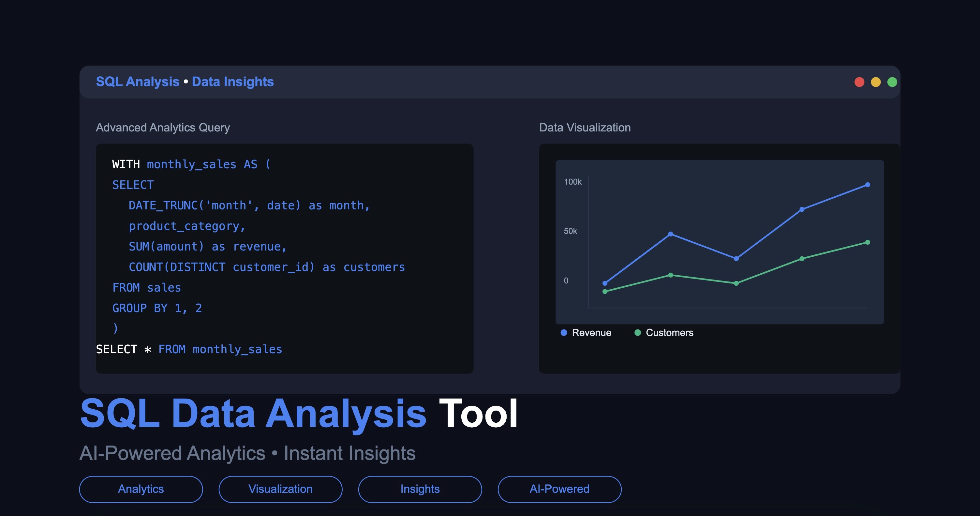
Task: Click the green window dot
Action: (x=892, y=82)
